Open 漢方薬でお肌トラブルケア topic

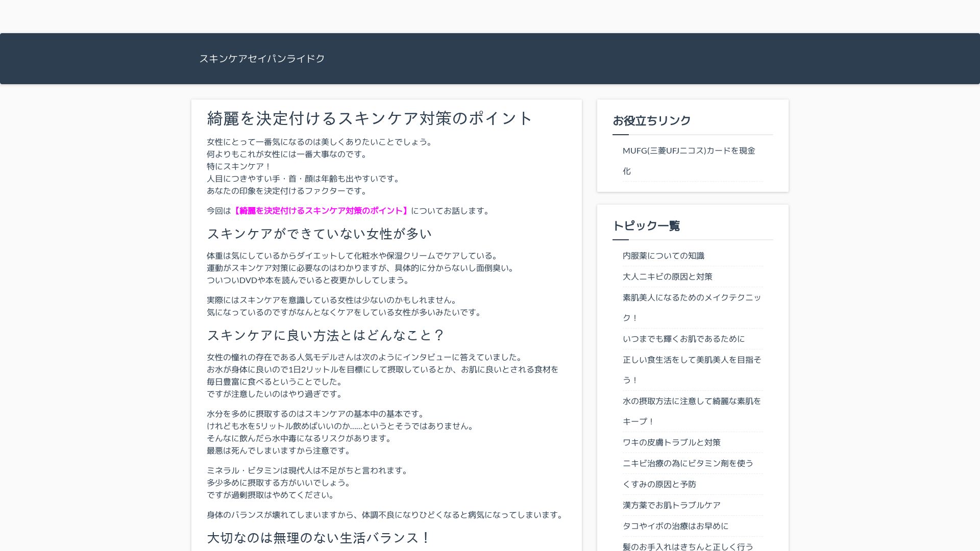(671, 505)
